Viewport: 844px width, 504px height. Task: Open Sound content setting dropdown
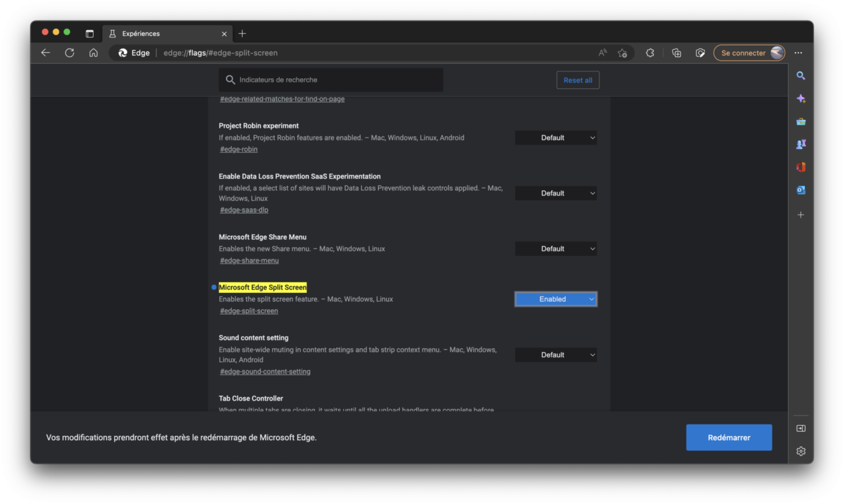[555, 355]
